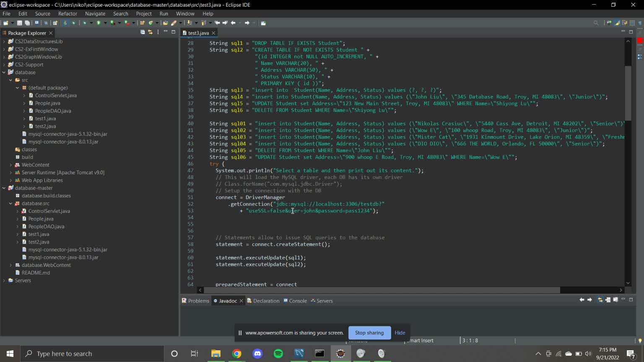Image resolution: width=644 pixels, height=362 pixels.
Task: Click the editor's horizontal scrollbar
Action: (382, 290)
